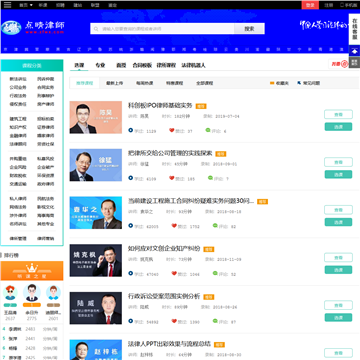Click the 注册 register link
360x360 pixels.
pyautogui.click(x=329, y=5)
